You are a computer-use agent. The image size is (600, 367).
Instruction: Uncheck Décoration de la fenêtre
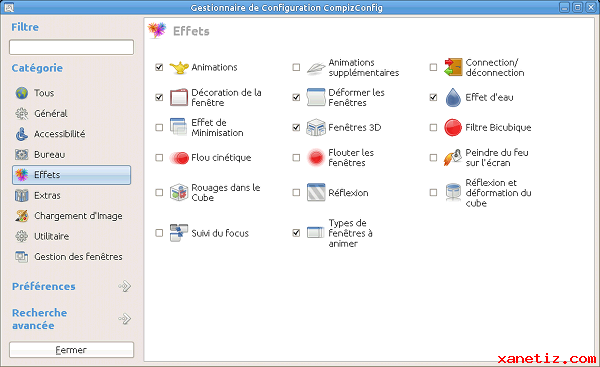159,97
